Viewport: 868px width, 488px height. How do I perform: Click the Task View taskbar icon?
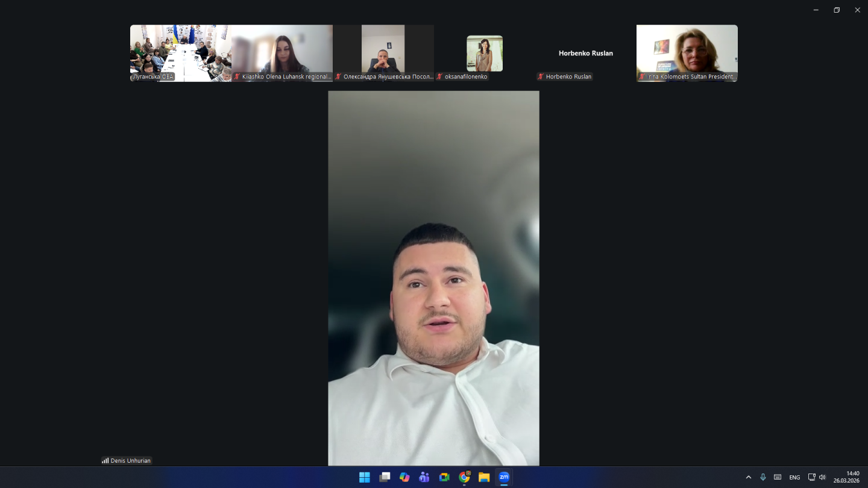tap(385, 477)
